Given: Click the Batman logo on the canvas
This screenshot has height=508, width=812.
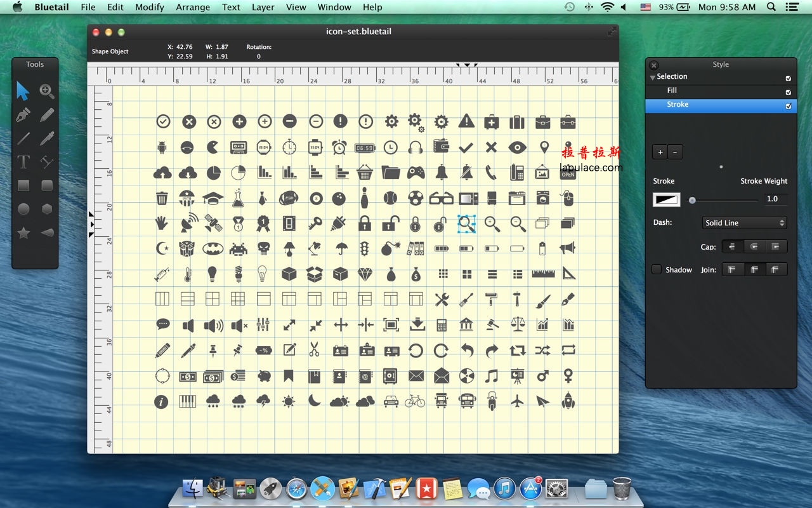Looking at the screenshot, I should point(213,248).
